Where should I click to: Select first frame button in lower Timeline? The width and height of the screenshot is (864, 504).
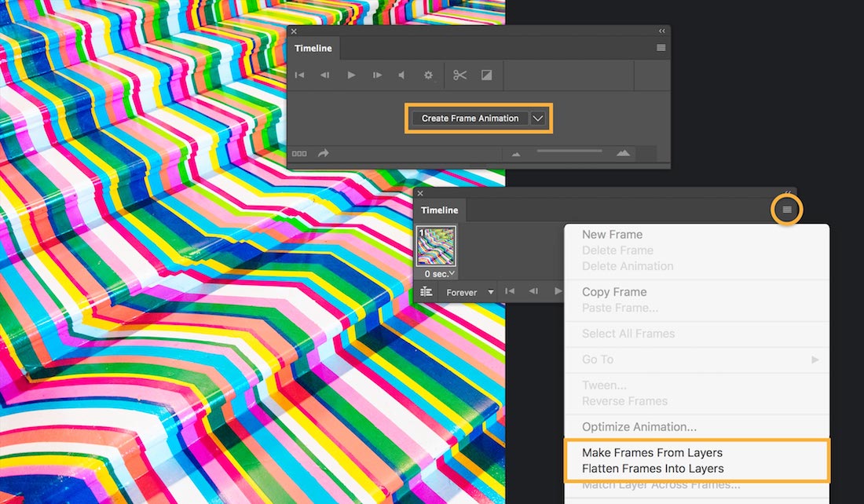tap(510, 291)
